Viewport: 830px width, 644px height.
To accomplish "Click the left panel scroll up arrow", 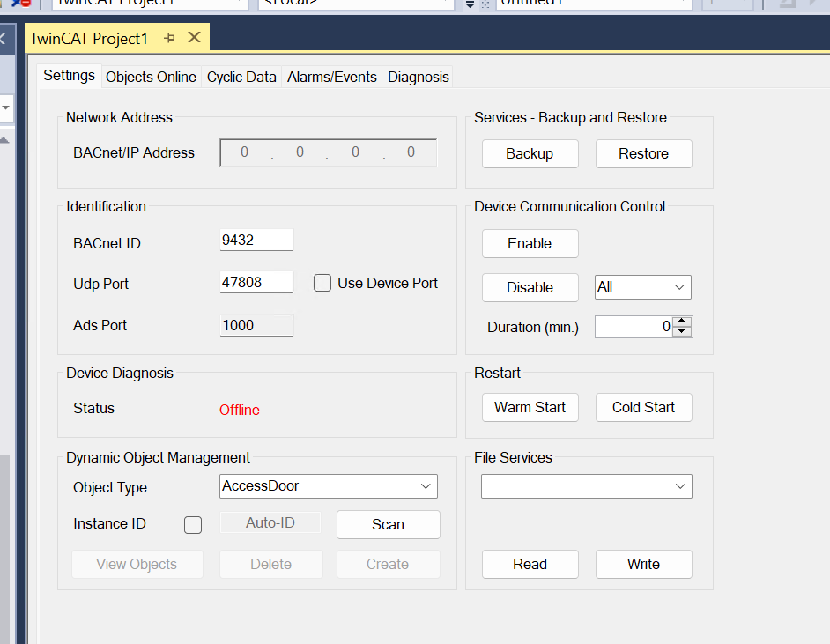I will coord(4,140).
